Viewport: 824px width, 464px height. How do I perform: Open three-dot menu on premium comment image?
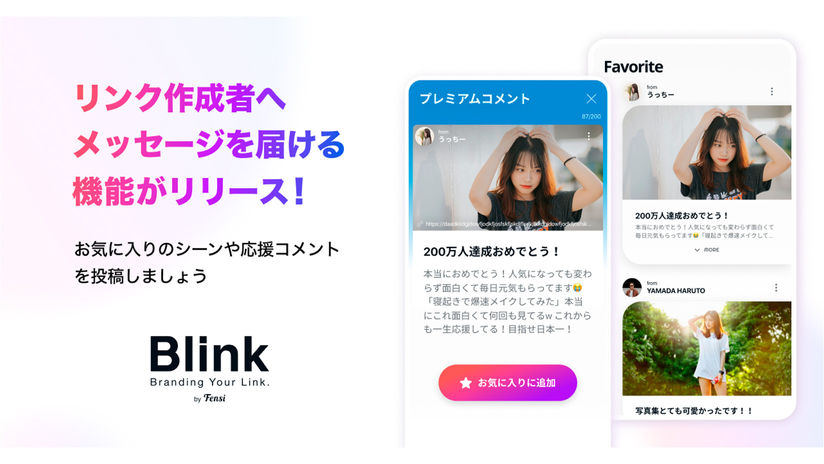click(x=589, y=136)
